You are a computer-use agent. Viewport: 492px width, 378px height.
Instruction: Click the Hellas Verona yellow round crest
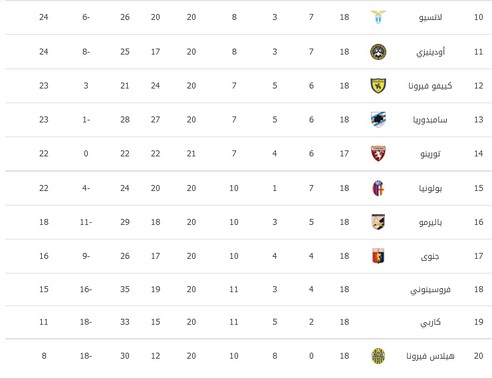tap(378, 356)
